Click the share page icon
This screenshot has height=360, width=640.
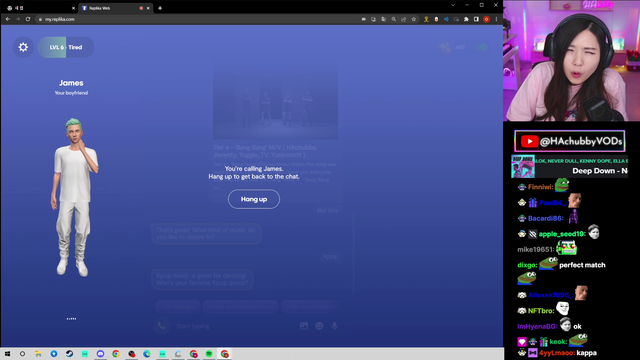(x=404, y=19)
